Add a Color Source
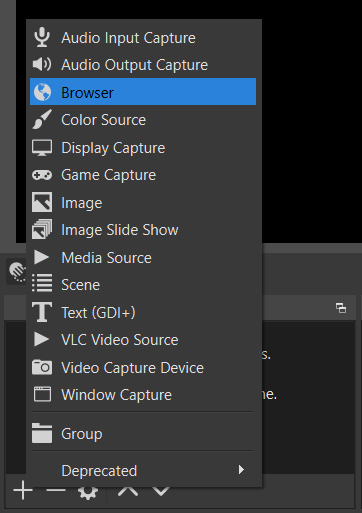The width and height of the screenshot is (362, 513). (143, 120)
